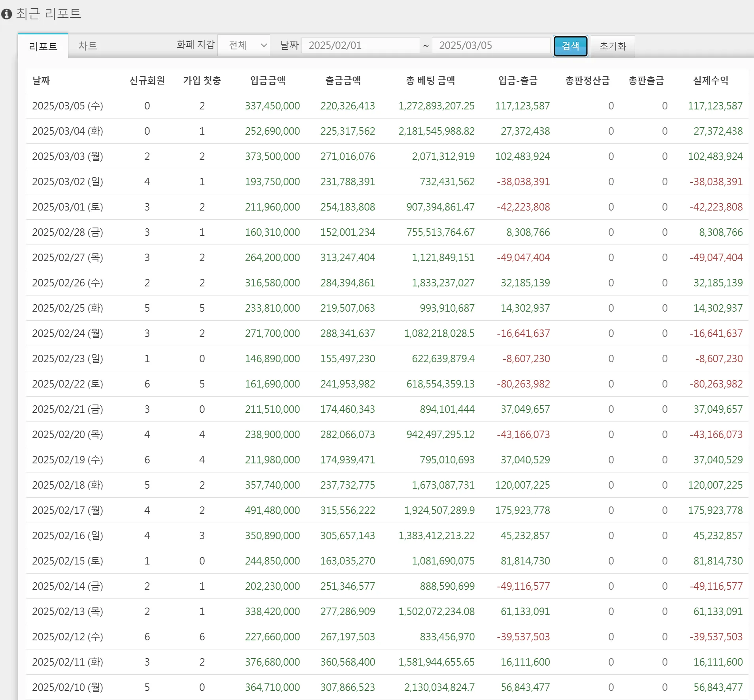Click the 입금금액 column header
The width and height of the screenshot is (754, 700).
(268, 81)
